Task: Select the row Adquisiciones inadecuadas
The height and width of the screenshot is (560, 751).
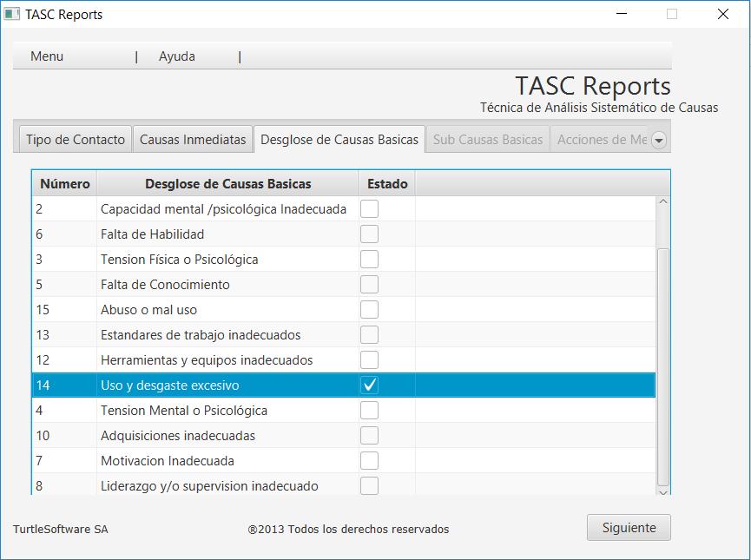Action: coord(344,436)
